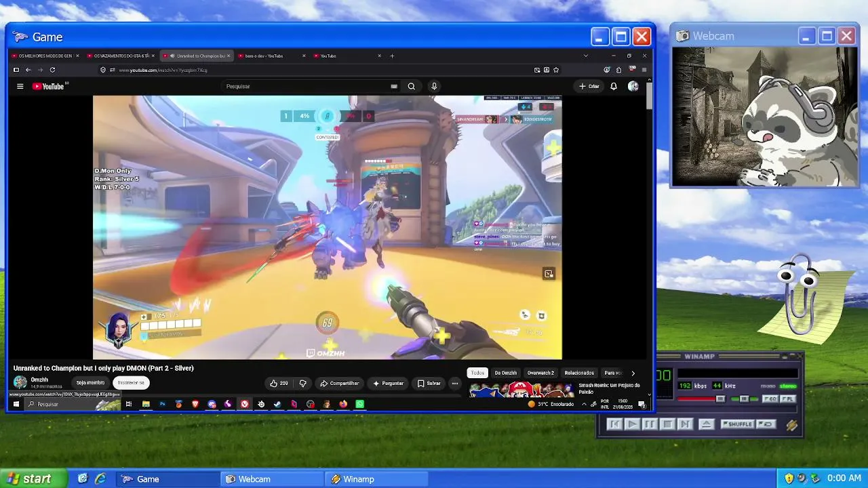Viewport: 868px width, 488px height.
Task: Switch to the 'baro o dev - YouTube' tab
Action: point(273,56)
